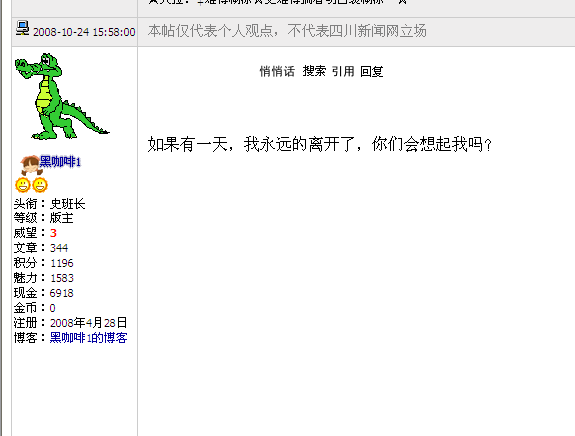Click the girl icon beside 黑咖啡1
The height and width of the screenshot is (436, 575).
coord(30,165)
